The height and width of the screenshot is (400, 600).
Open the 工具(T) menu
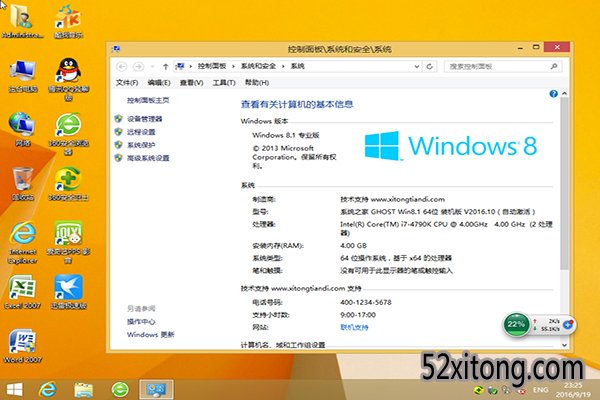pos(224,83)
